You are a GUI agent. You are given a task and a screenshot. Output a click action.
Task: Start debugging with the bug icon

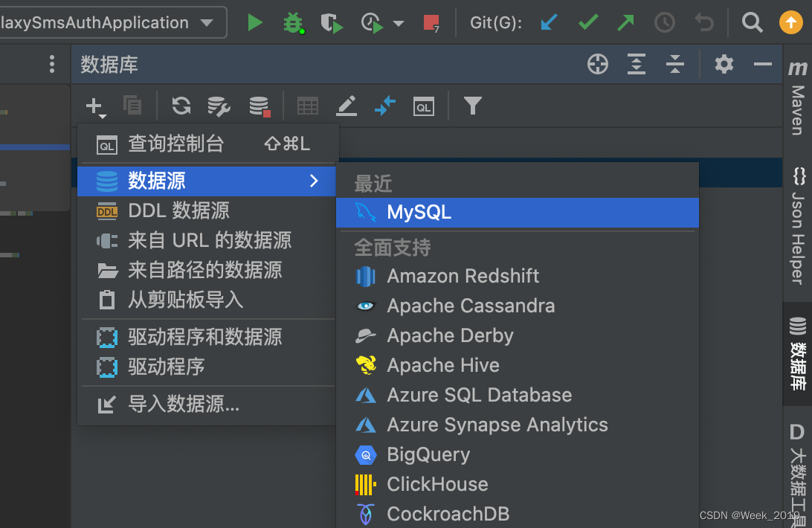293,23
